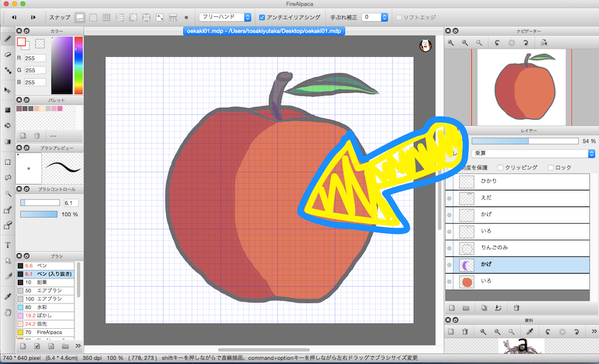Hide the いろ layer with the orange circle thumbnail
This screenshot has width=599, height=364.
(x=449, y=281)
